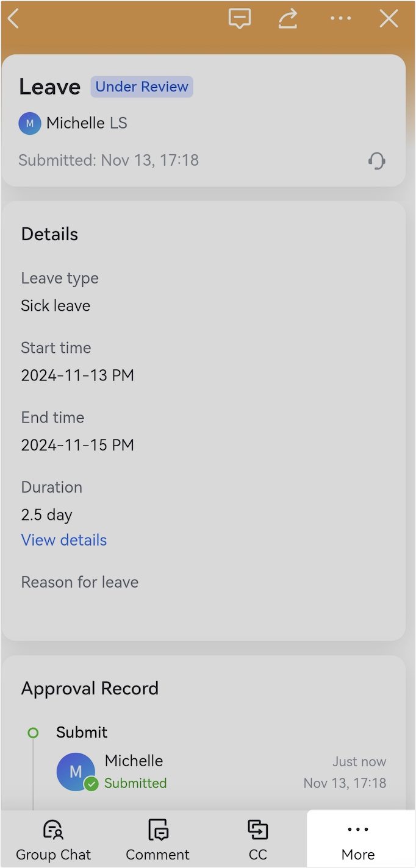Viewport: 416px width, 868px height.
Task: Add a comment using the Comment icon
Action: click(x=157, y=838)
